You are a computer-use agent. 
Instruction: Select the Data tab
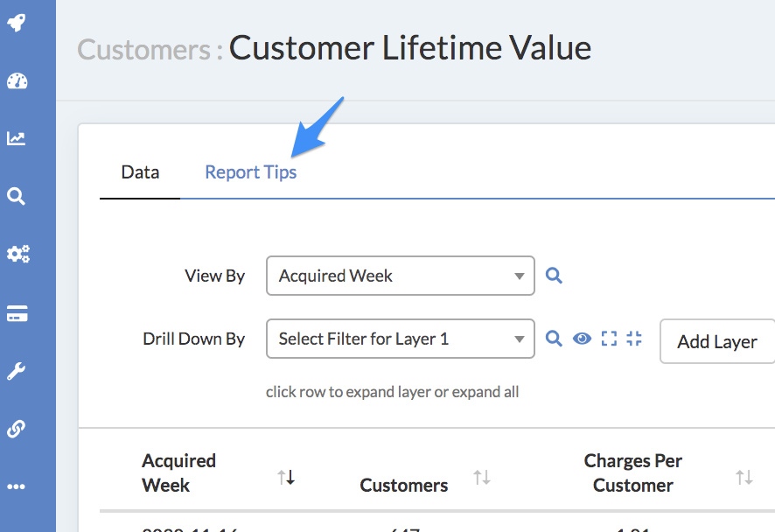(x=140, y=172)
